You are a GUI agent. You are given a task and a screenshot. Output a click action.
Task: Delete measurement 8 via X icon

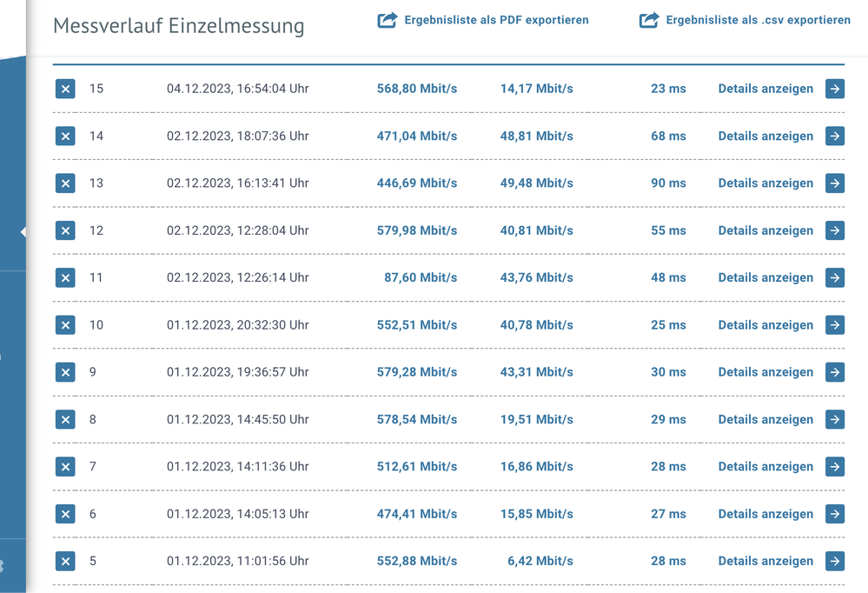(x=65, y=420)
